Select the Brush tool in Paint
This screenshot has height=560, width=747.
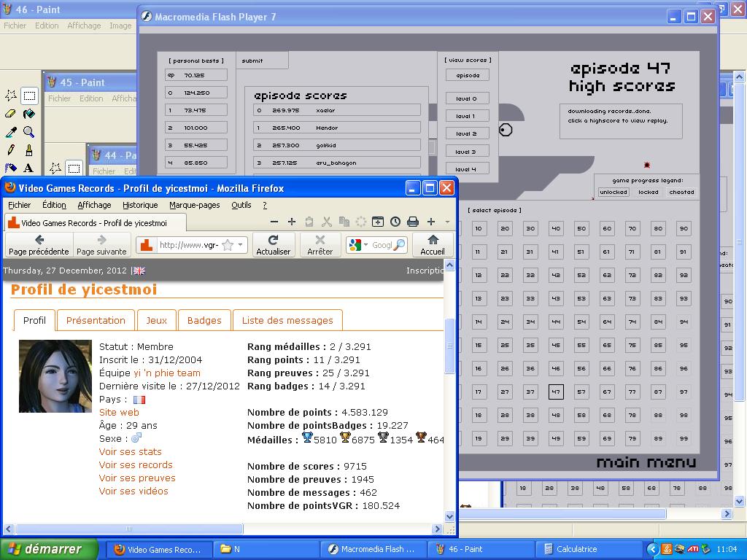coord(28,150)
